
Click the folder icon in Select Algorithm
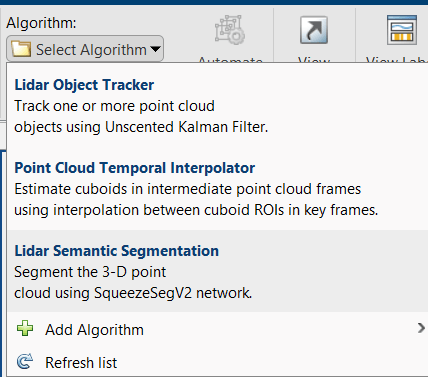click(21, 49)
